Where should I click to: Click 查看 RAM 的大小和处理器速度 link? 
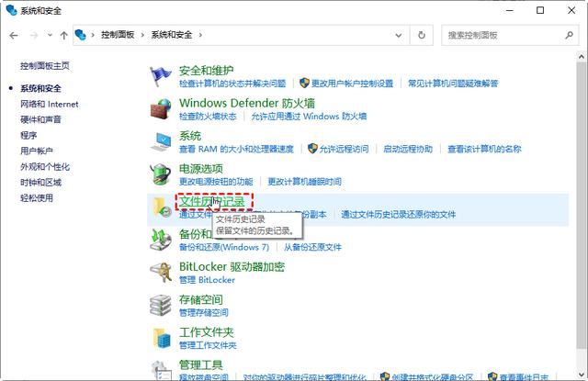[x=236, y=149]
